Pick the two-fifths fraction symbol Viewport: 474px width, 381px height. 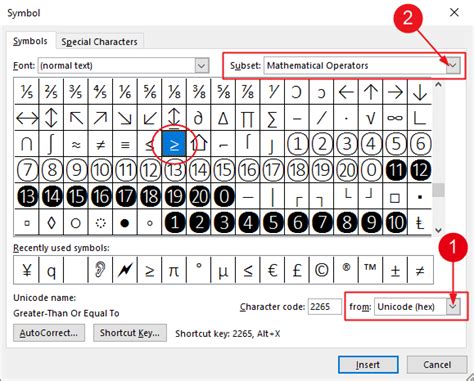coord(51,92)
